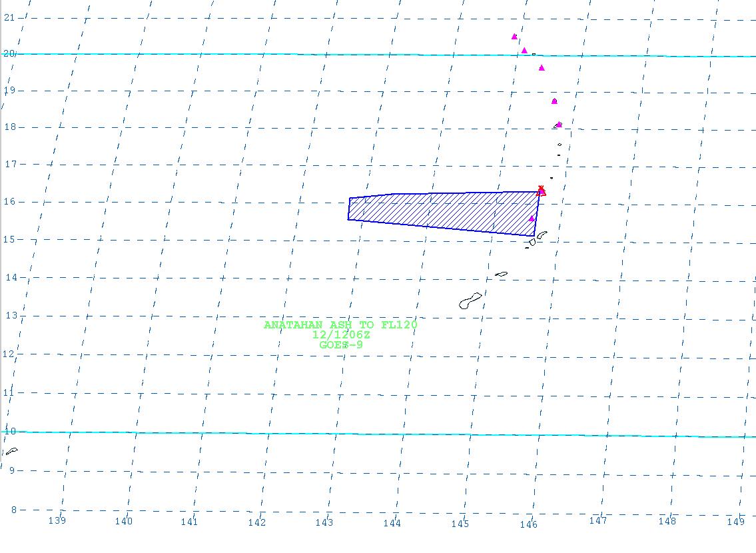The height and width of the screenshot is (553, 756).
Task: Select longitude label 140
Action: [123, 521]
